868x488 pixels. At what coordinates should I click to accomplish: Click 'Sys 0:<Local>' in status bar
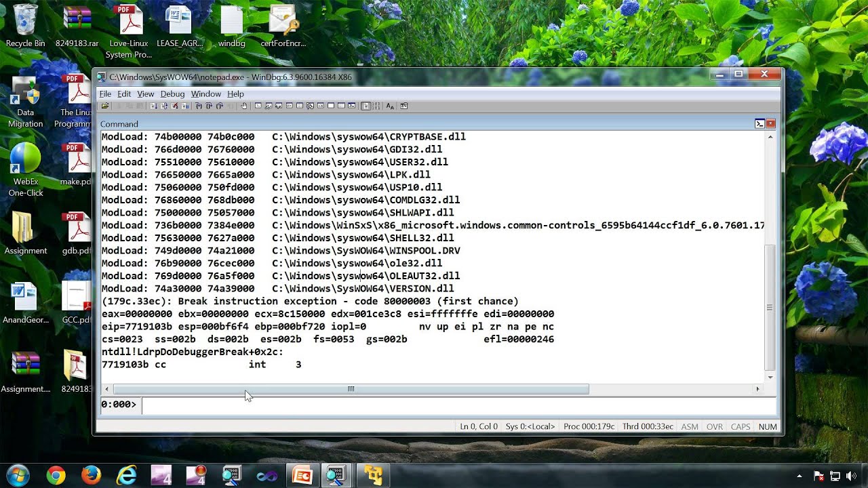tap(530, 426)
